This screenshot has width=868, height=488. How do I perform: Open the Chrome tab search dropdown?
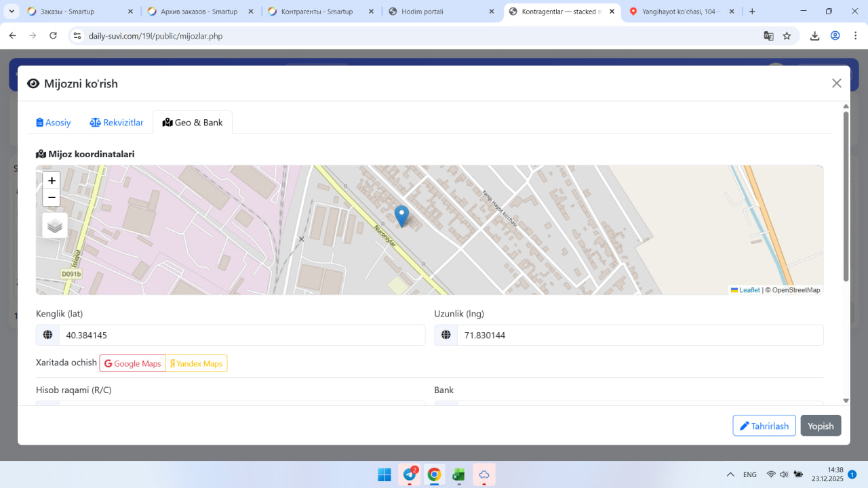point(12,12)
